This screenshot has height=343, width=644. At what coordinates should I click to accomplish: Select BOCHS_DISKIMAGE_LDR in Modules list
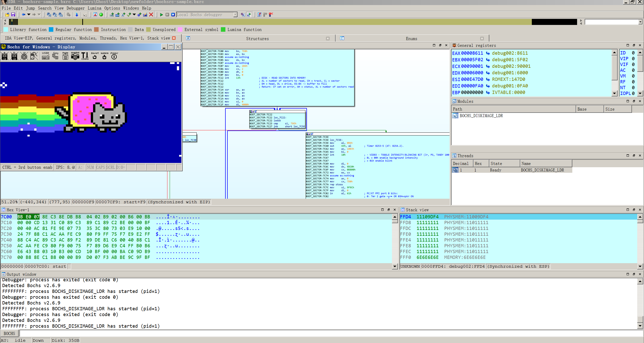pyautogui.click(x=481, y=116)
